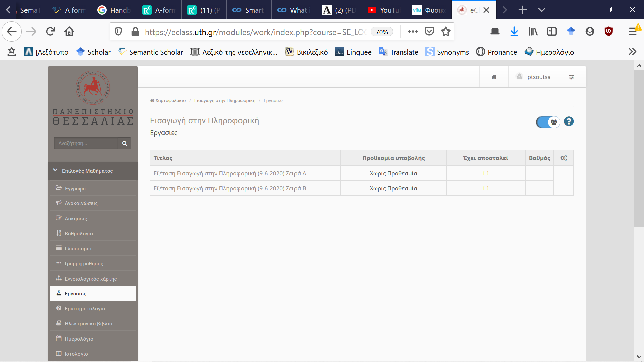Open a new browser tab
Viewport: 644px width, 362px height.
522,10
